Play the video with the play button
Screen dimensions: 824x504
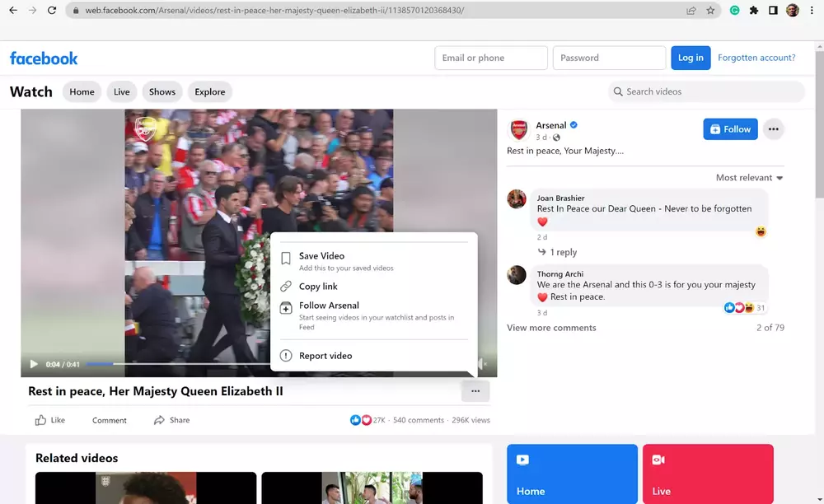pyautogui.click(x=34, y=364)
